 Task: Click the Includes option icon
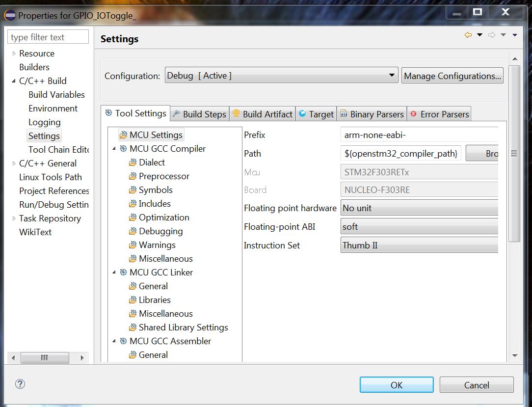[133, 204]
